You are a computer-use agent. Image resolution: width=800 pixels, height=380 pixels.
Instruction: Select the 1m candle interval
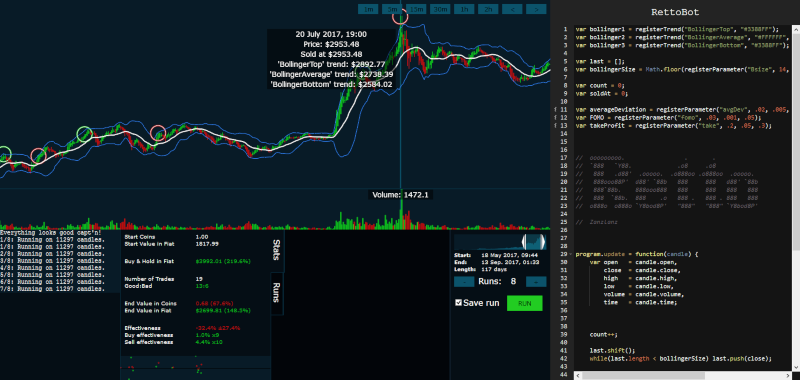[368, 9]
